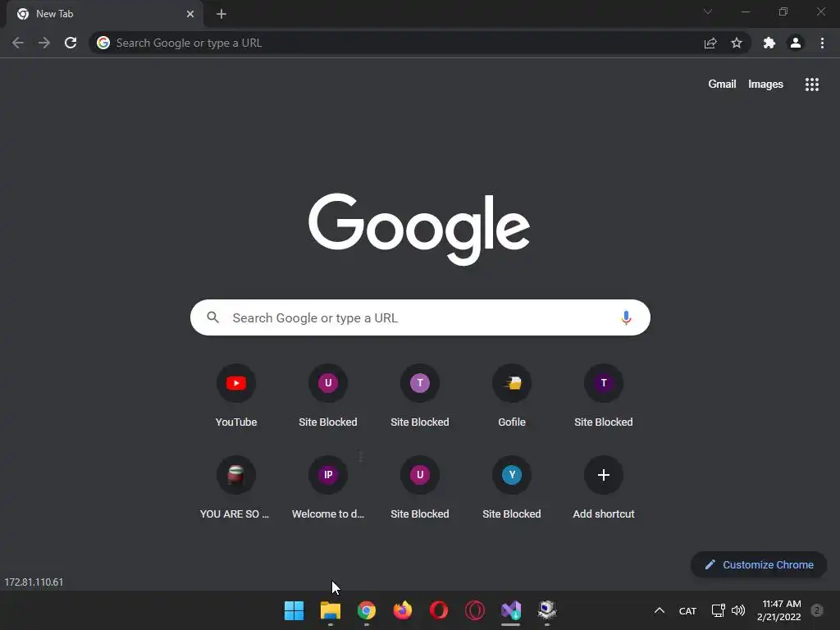Open the Gmail link
840x630 pixels.
click(x=722, y=84)
